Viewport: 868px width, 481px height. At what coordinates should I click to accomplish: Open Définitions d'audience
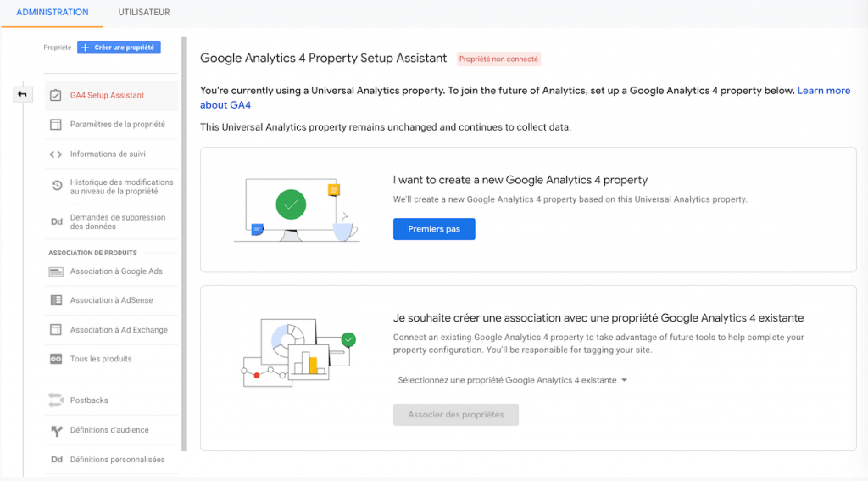tap(111, 430)
